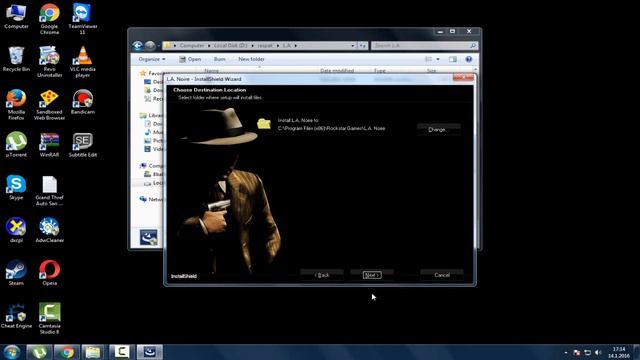640x360 pixels.
Task: Open the Mozilla Firefox desktop shortcut
Action: pos(16,104)
